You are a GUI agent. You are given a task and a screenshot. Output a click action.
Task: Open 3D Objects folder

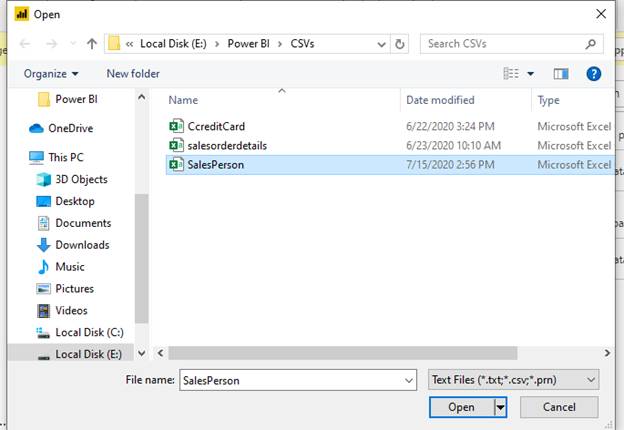coord(81,179)
